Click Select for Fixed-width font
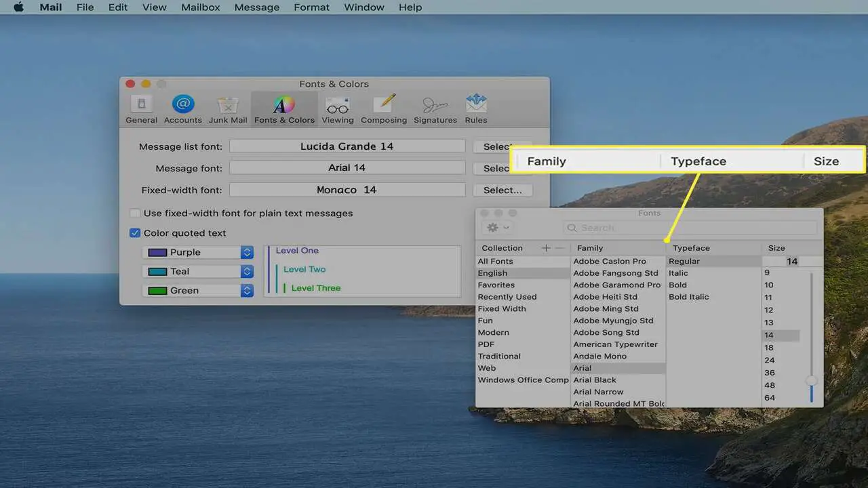This screenshot has height=488, width=868. pyautogui.click(x=502, y=190)
